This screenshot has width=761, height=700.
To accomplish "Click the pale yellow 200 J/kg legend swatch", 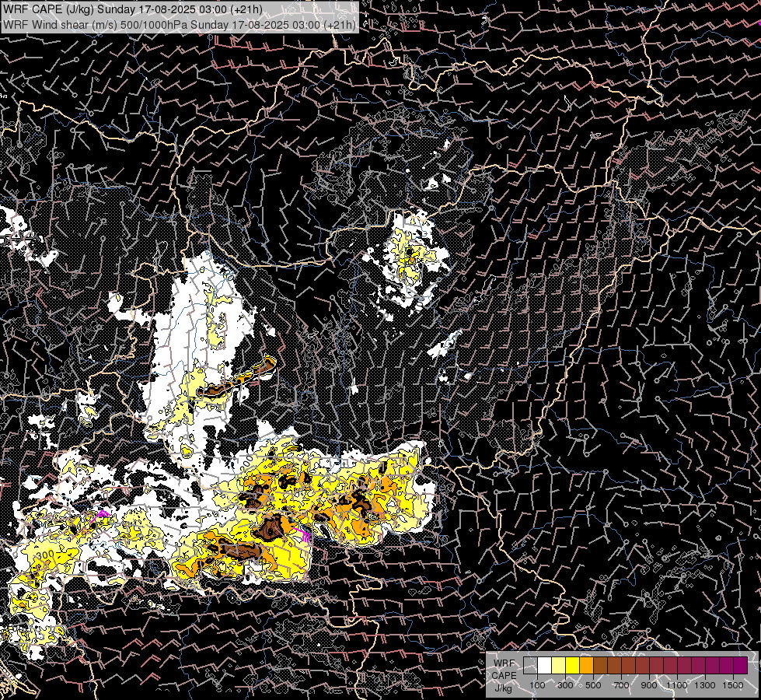I will click(559, 665).
